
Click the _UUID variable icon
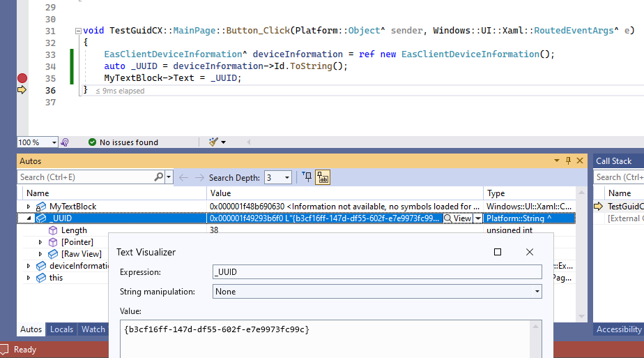click(x=40, y=218)
